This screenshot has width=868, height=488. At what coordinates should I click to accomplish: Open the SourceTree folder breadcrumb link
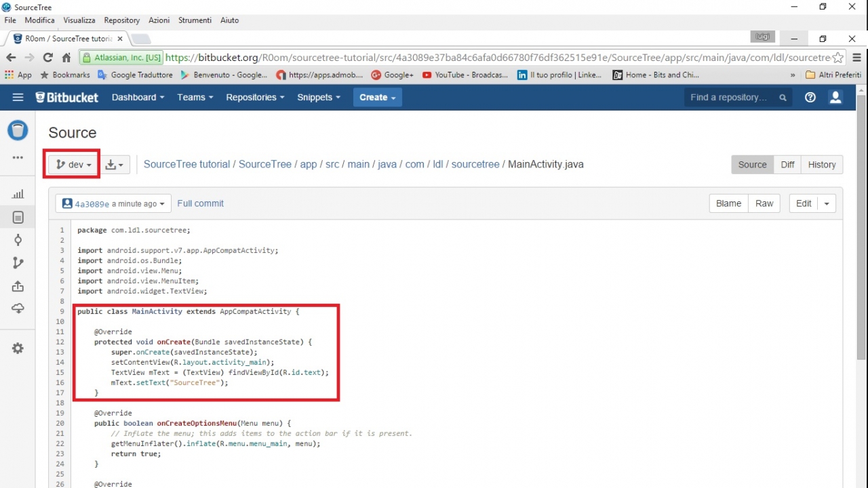(x=265, y=164)
